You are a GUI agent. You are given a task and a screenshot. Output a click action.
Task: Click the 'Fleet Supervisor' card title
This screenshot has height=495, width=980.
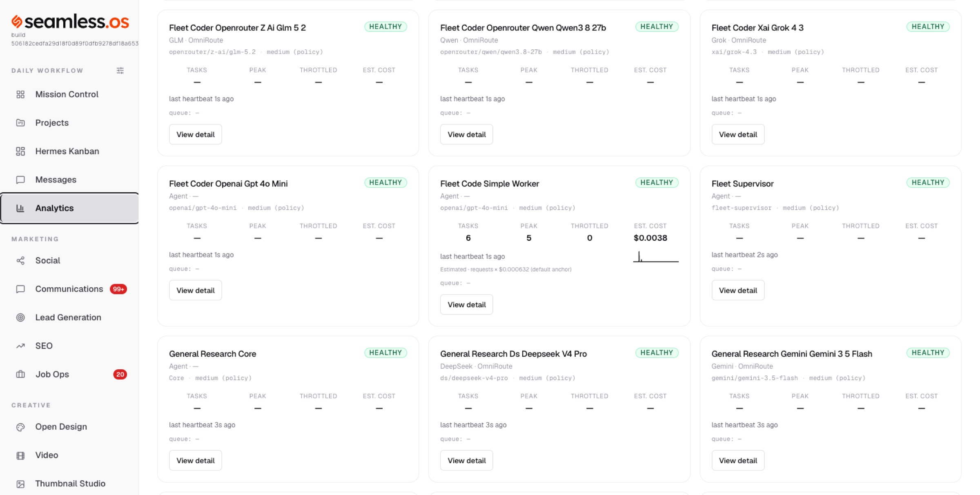coord(742,184)
